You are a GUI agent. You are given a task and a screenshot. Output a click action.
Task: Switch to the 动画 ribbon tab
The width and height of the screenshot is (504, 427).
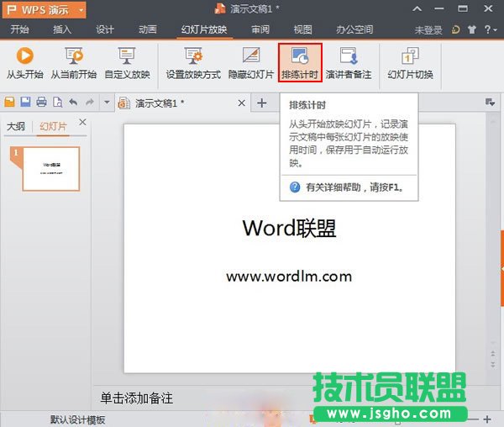coord(148,29)
